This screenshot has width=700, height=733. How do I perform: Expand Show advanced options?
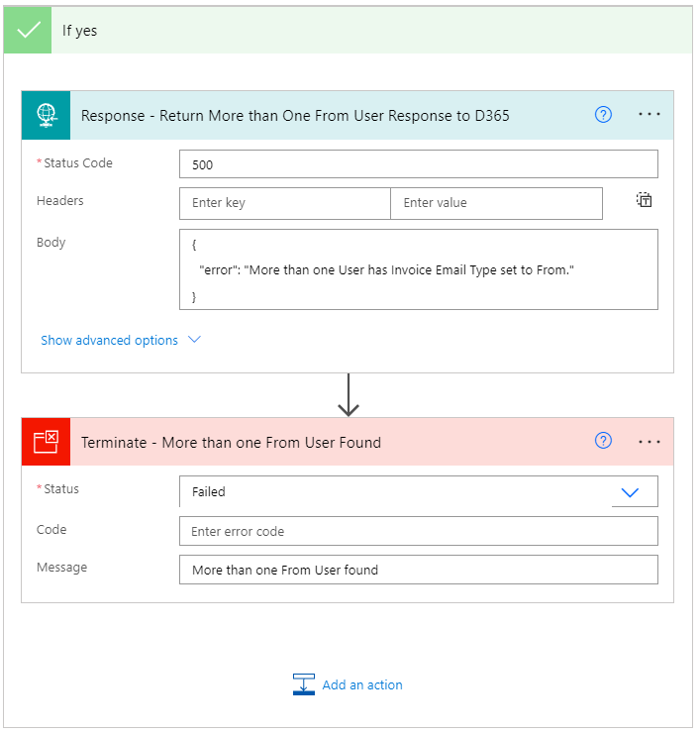[x=120, y=340]
